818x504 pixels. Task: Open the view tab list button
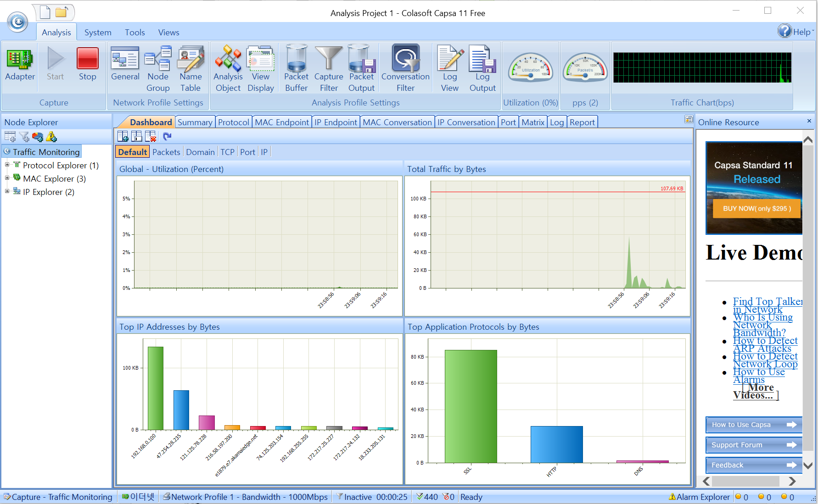[x=689, y=119]
